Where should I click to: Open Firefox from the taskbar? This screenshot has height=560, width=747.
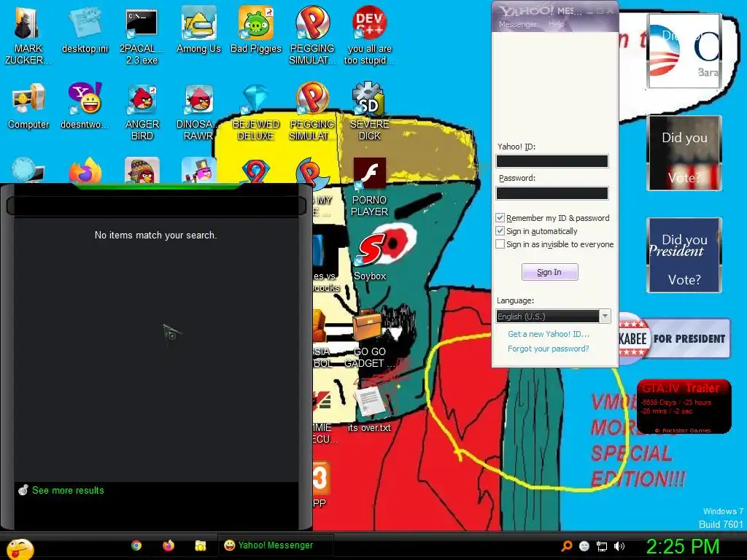click(169, 545)
